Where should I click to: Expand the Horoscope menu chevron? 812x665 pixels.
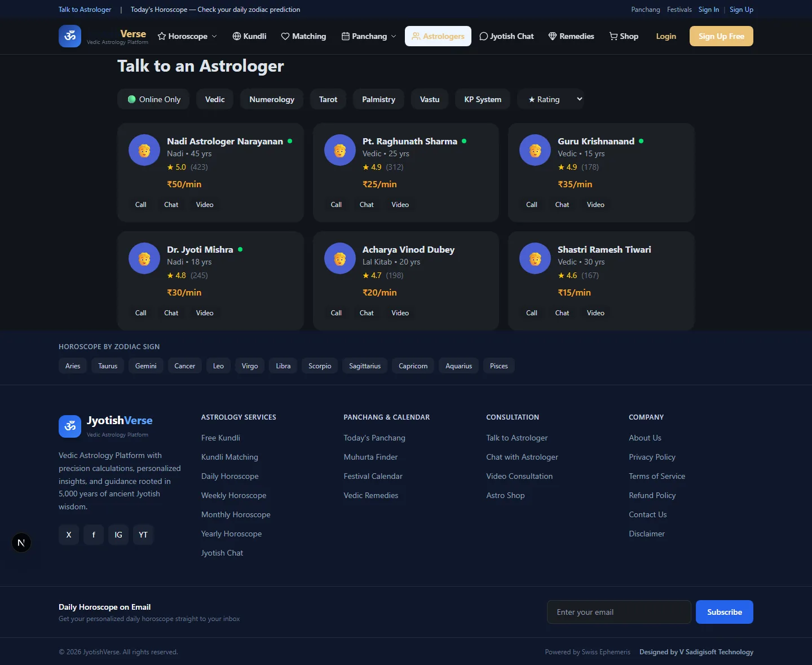(214, 36)
